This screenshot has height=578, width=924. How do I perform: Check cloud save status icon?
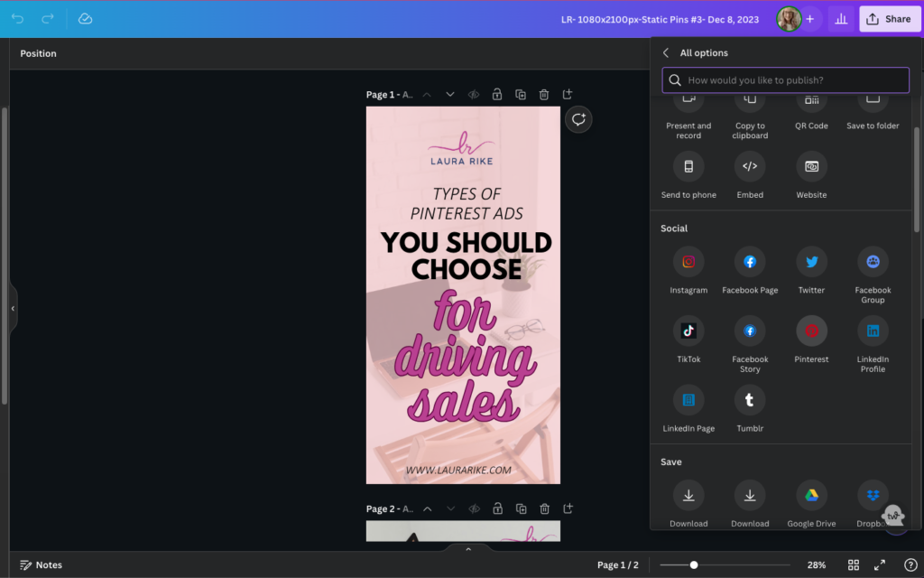86,19
